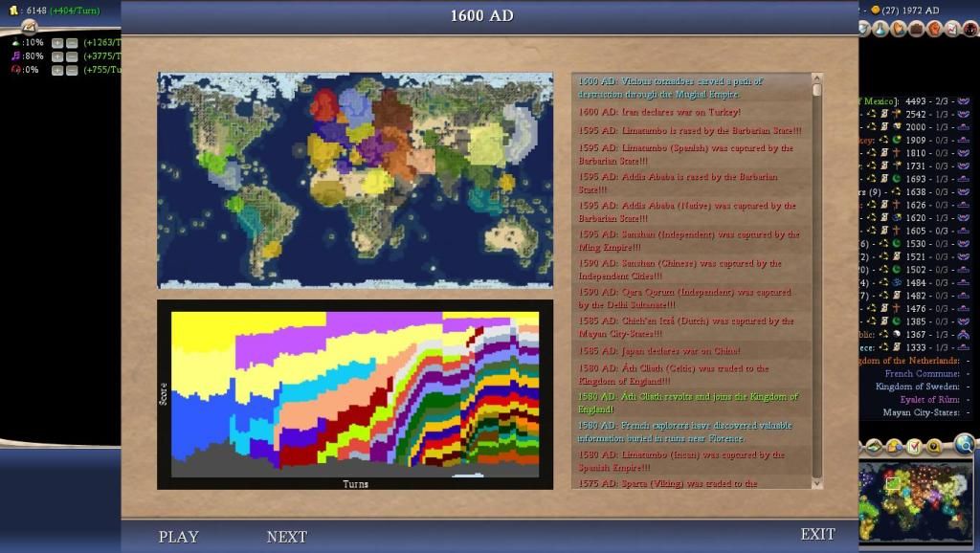Click the red espionage rate icon
Screen dimensions: 980x553
tap(15, 70)
